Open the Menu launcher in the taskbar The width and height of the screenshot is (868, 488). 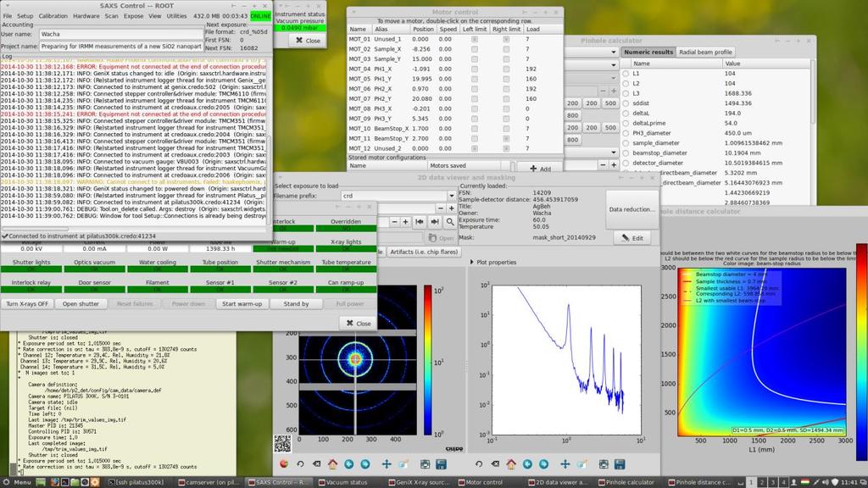[17, 482]
